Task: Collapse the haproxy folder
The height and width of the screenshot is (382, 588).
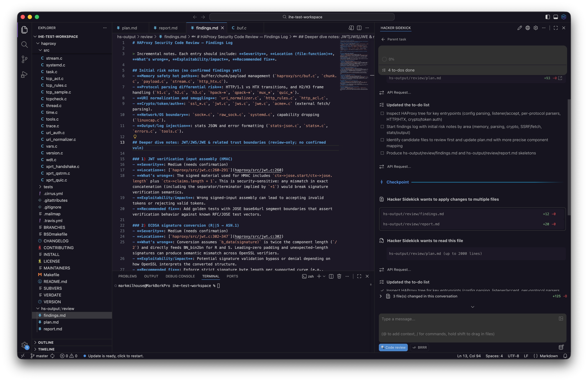Action: (38, 44)
